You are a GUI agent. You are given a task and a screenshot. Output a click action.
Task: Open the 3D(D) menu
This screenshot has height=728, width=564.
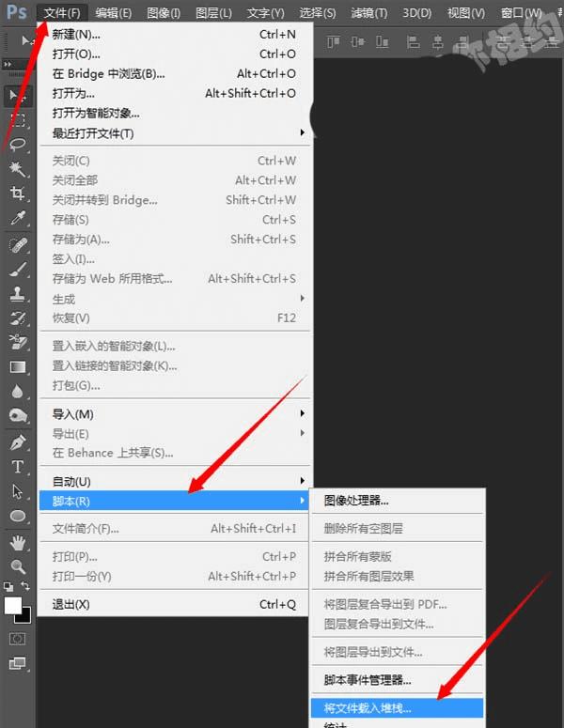pos(416,12)
